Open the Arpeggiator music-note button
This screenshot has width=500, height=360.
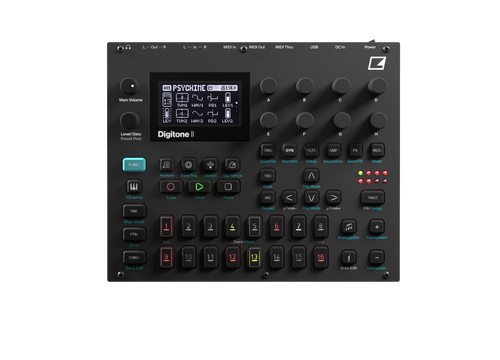click(349, 227)
